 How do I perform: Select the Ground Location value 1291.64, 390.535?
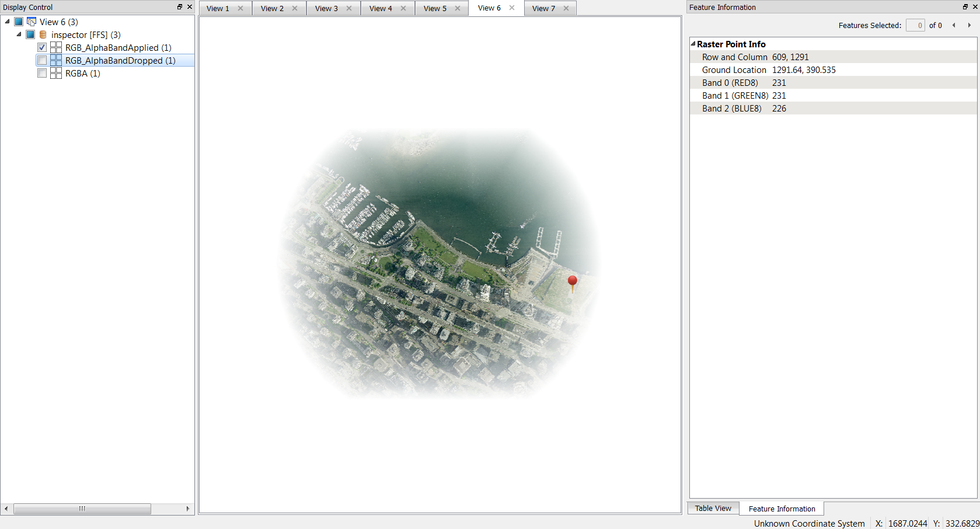[x=804, y=69]
